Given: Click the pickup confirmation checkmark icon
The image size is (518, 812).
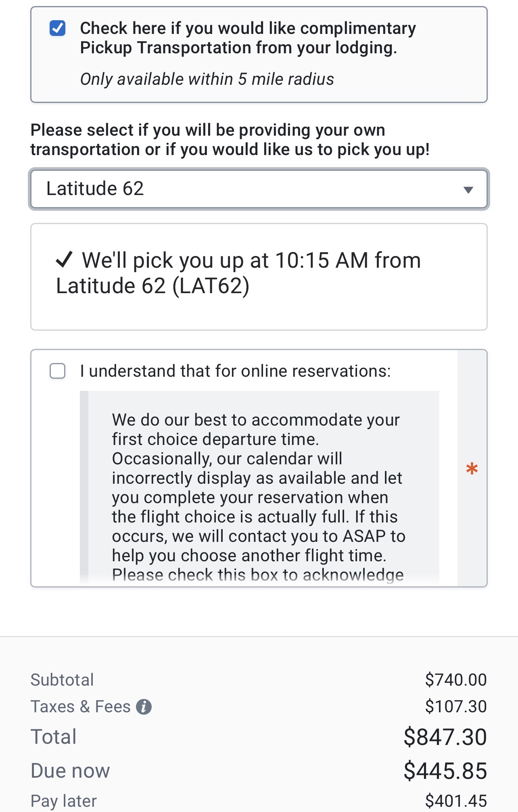Looking at the screenshot, I should [x=64, y=260].
